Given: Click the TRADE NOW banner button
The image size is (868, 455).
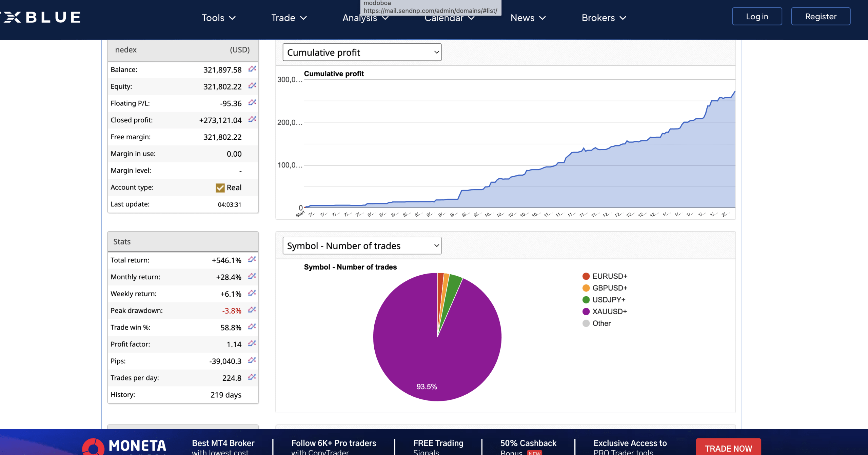Looking at the screenshot, I should pos(728,448).
